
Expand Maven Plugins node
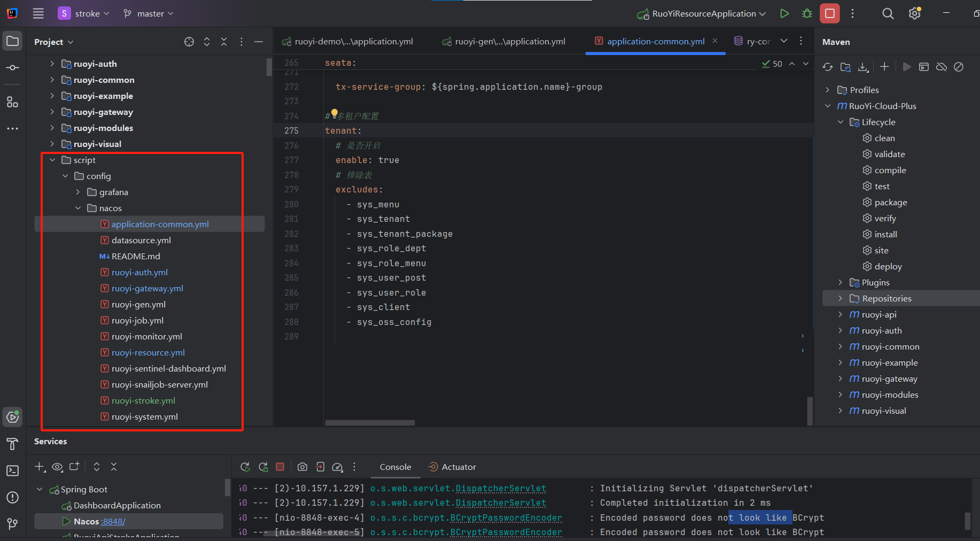tap(841, 282)
